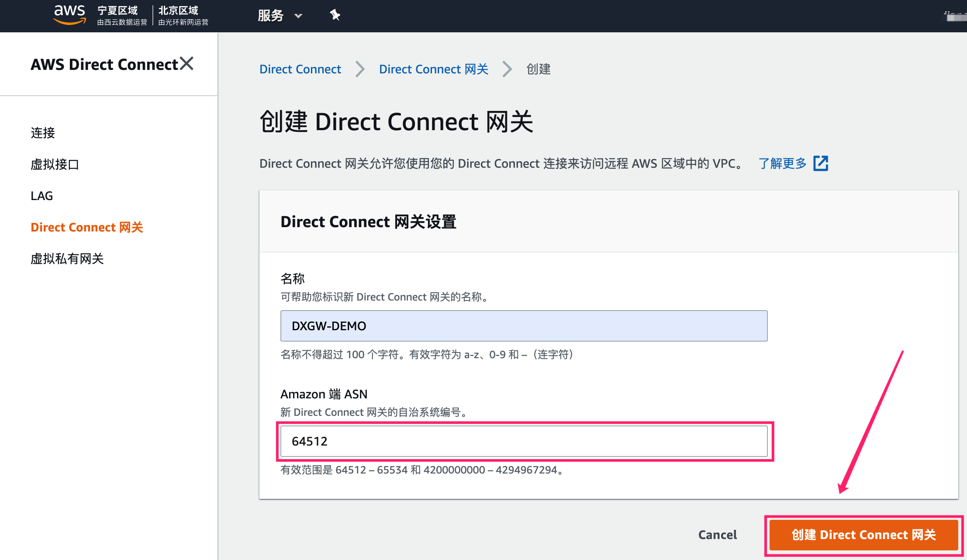Open the 服务 dropdown menu
Image resolution: width=967 pixels, height=560 pixels.
click(x=280, y=16)
